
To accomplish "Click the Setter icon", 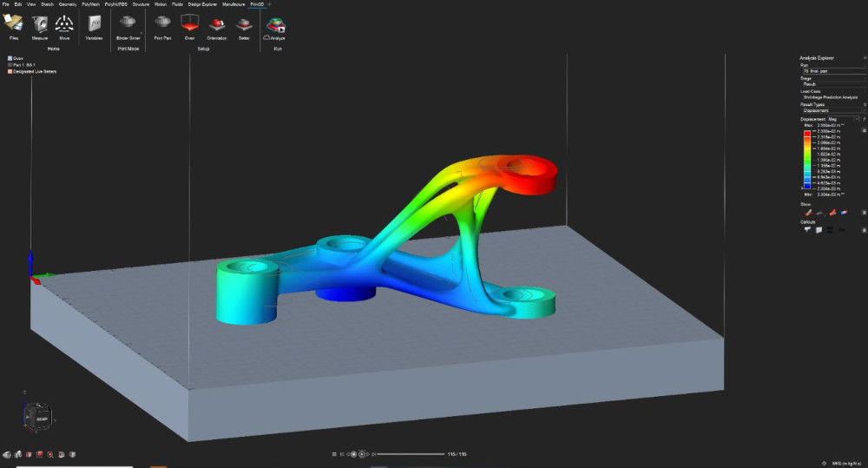I will (x=245, y=25).
